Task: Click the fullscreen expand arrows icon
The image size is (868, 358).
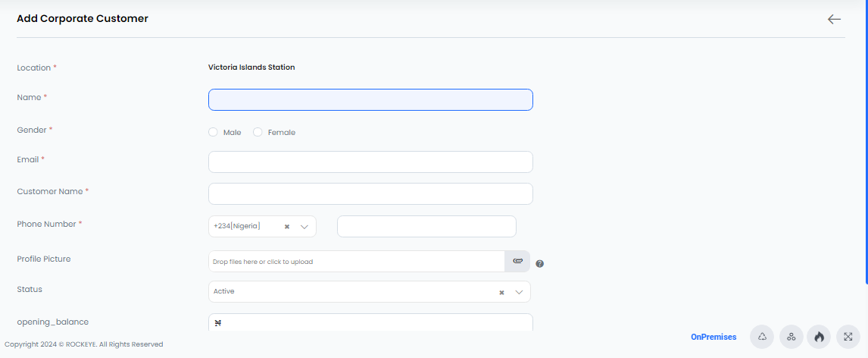Action: (848, 337)
